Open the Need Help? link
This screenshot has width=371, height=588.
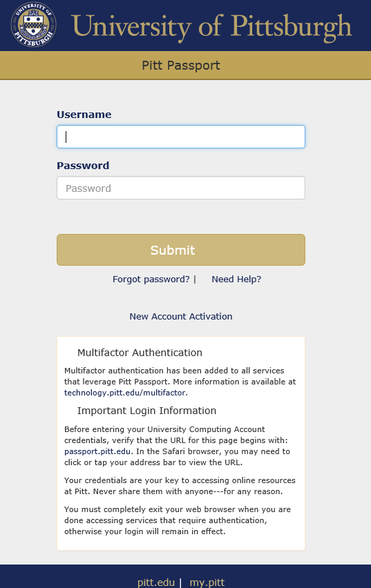236,280
